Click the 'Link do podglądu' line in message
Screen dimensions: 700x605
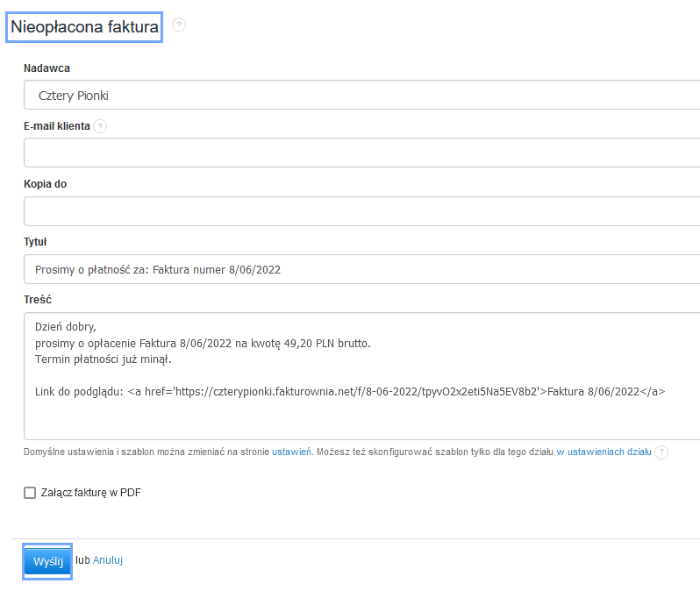[x=350, y=392]
